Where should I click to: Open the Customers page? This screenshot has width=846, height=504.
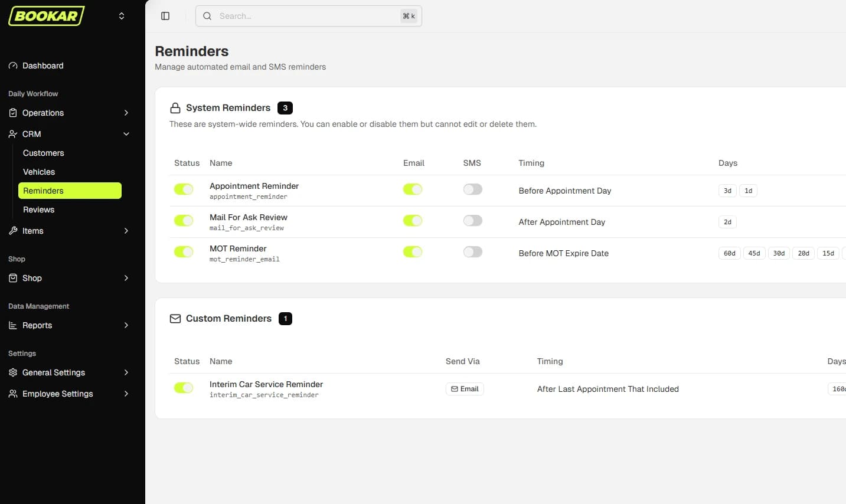(x=43, y=153)
